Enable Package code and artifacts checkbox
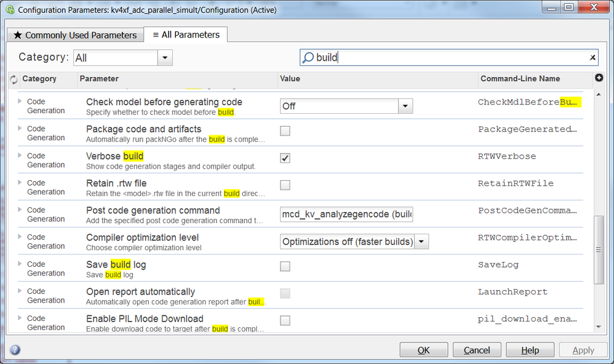 click(285, 131)
